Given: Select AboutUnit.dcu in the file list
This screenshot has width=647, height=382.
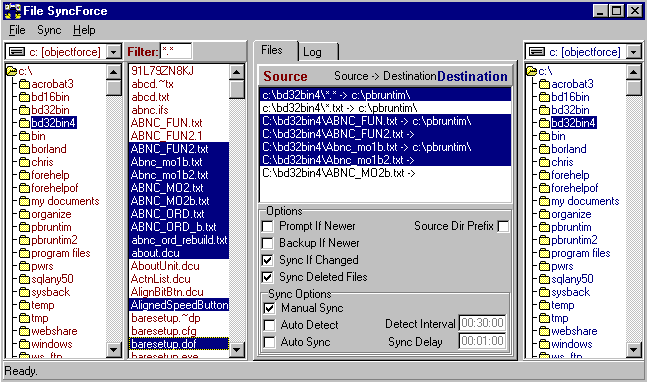Looking at the screenshot, I should [x=179, y=266].
